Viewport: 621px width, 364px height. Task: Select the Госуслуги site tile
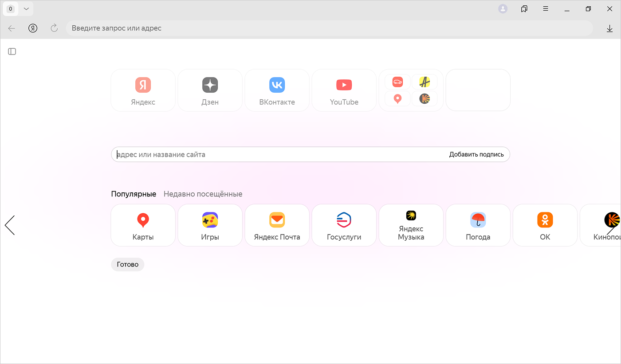pos(344,225)
